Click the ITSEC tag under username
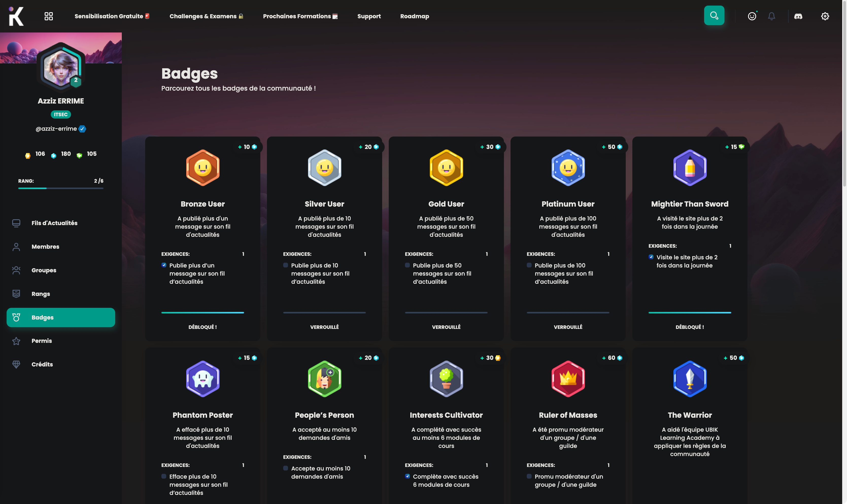 [x=61, y=114]
